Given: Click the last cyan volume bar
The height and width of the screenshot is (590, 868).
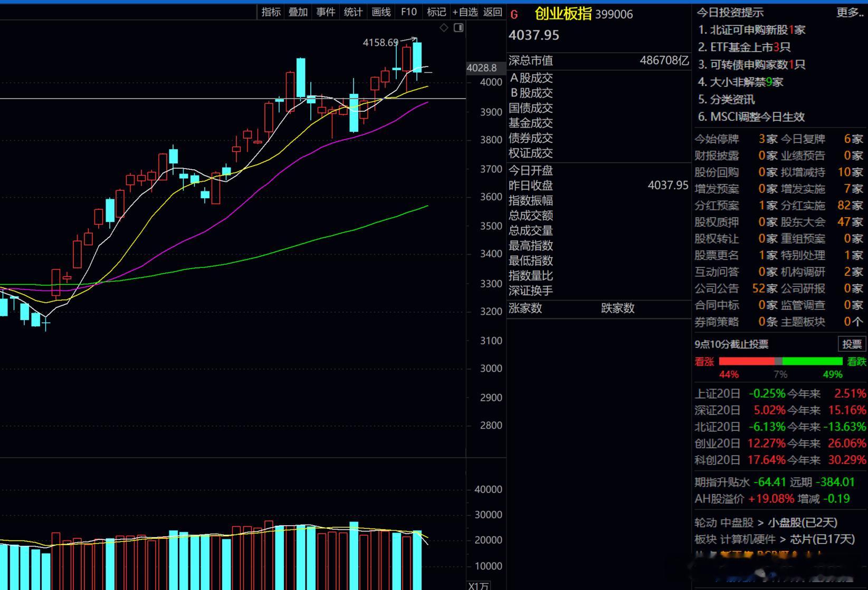Looking at the screenshot, I should (417, 560).
